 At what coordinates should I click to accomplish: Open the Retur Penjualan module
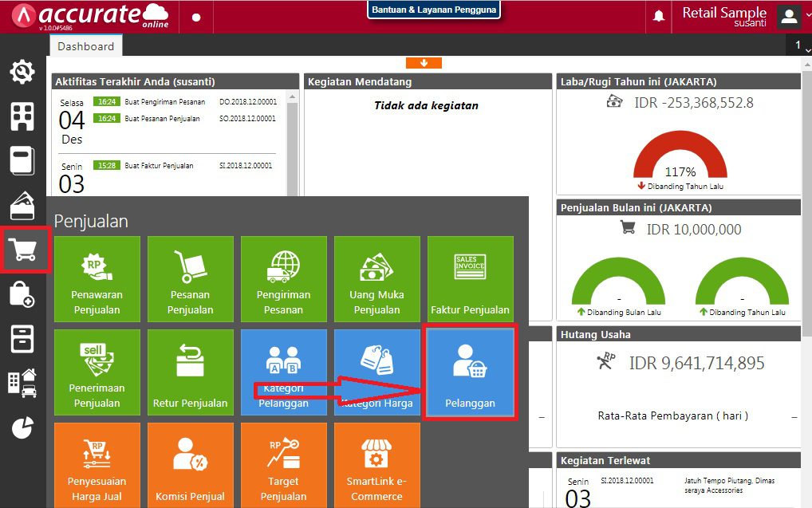coord(190,372)
